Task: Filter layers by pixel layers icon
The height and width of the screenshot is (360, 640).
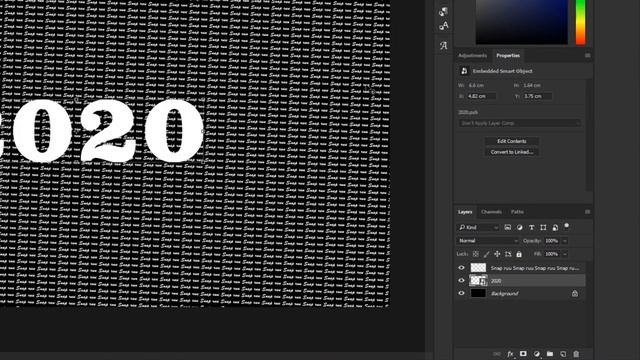Action: pyautogui.click(x=507, y=227)
